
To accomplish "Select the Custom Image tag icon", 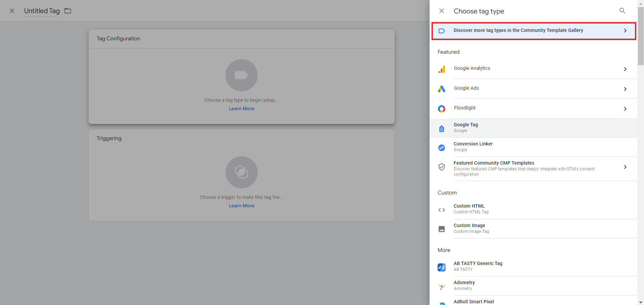I will (x=442, y=229).
